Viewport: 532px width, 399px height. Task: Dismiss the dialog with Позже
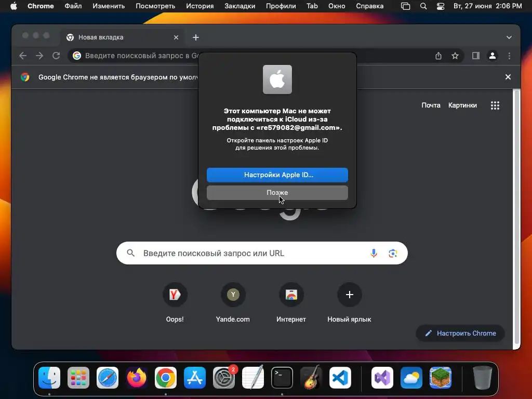click(x=277, y=193)
